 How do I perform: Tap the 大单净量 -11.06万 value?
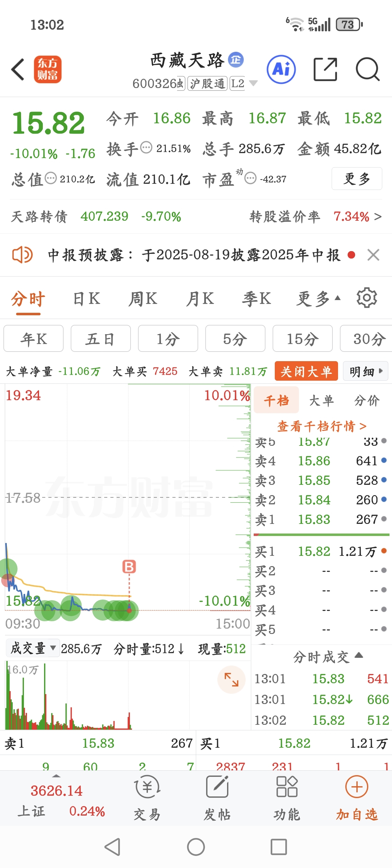tap(79, 371)
